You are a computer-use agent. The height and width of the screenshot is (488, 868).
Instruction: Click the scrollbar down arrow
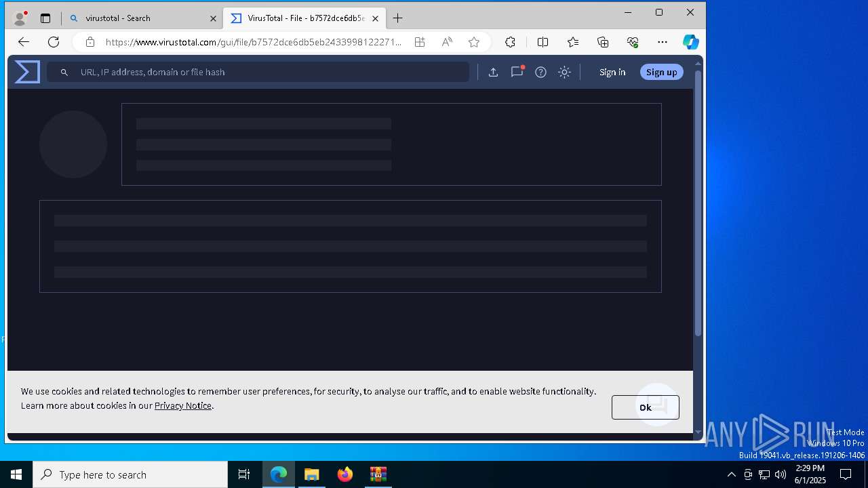(698, 432)
